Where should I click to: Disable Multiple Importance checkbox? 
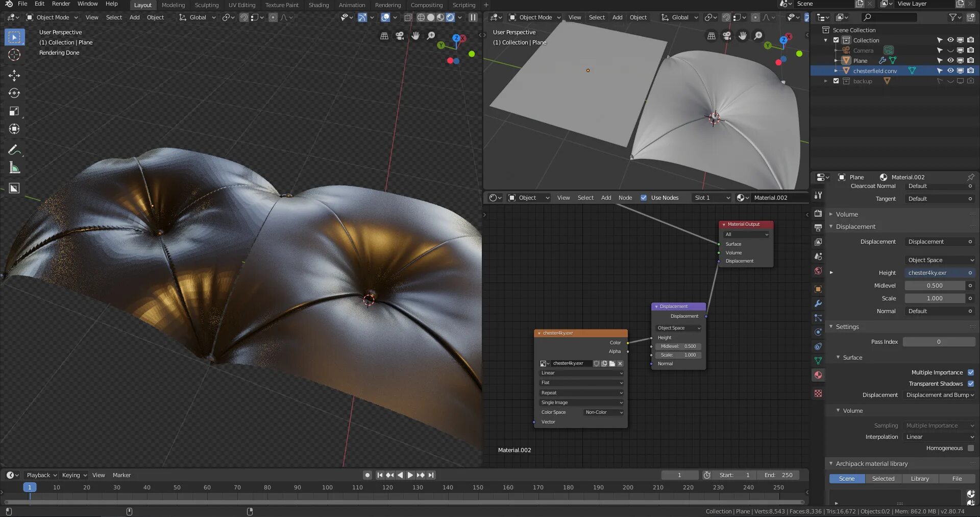click(970, 372)
